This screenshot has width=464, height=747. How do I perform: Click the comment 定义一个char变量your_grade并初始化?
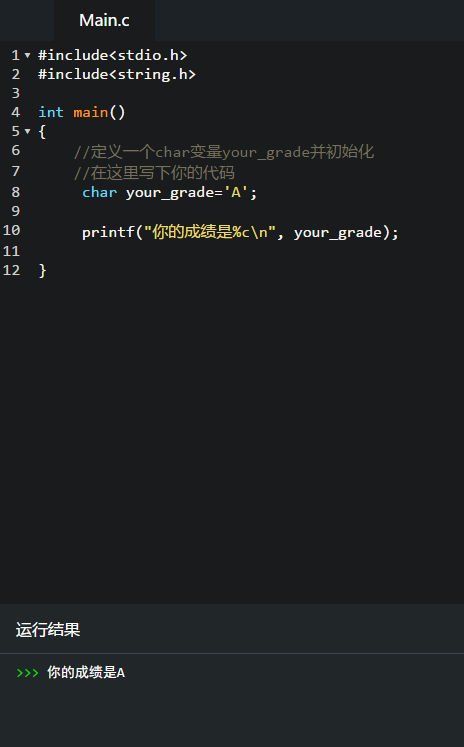pos(223,152)
